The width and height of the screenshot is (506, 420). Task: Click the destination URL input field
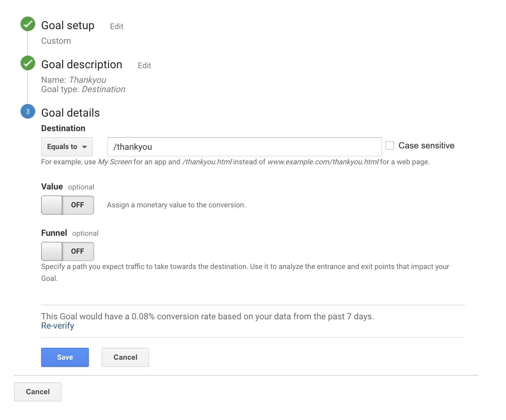[x=245, y=147]
